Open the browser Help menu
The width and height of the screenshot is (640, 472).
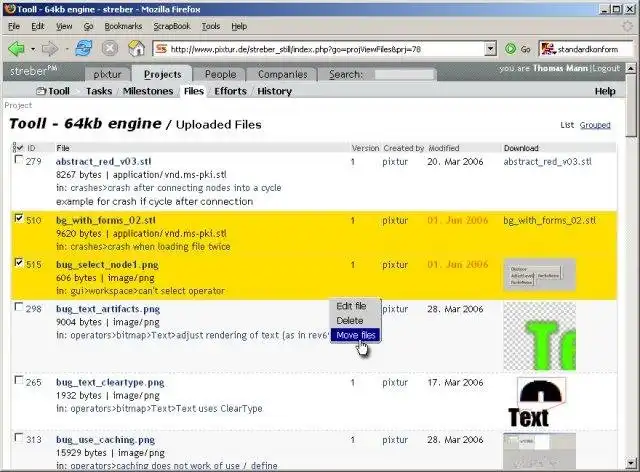click(x=239, y=26)
